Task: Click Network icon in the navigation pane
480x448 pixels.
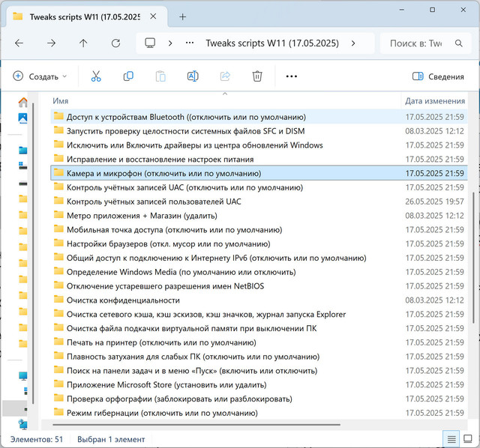Action: coord(23,424)
